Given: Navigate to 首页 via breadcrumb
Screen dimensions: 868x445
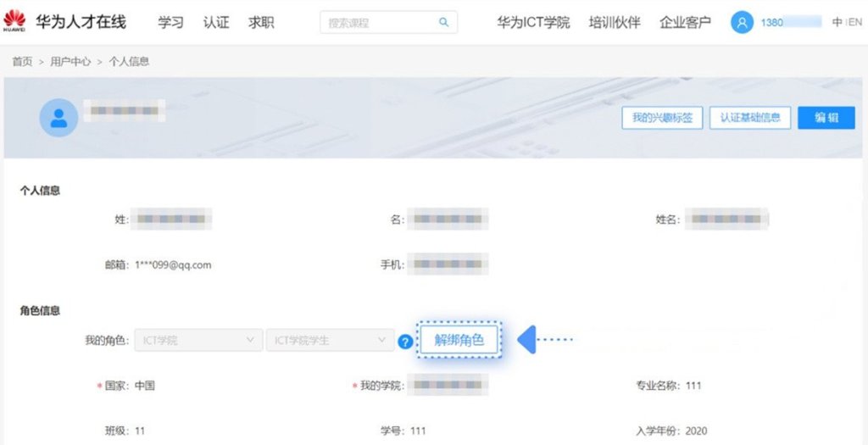Looking at the screenshot, I should pyautogui.click(x=22, y=62).
